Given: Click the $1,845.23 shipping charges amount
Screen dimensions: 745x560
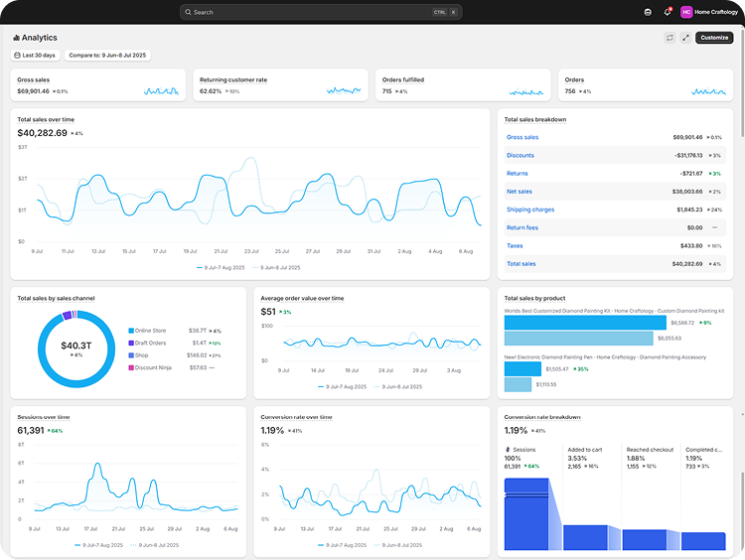Looking at the screenshot, I should (x=689, y=210).
